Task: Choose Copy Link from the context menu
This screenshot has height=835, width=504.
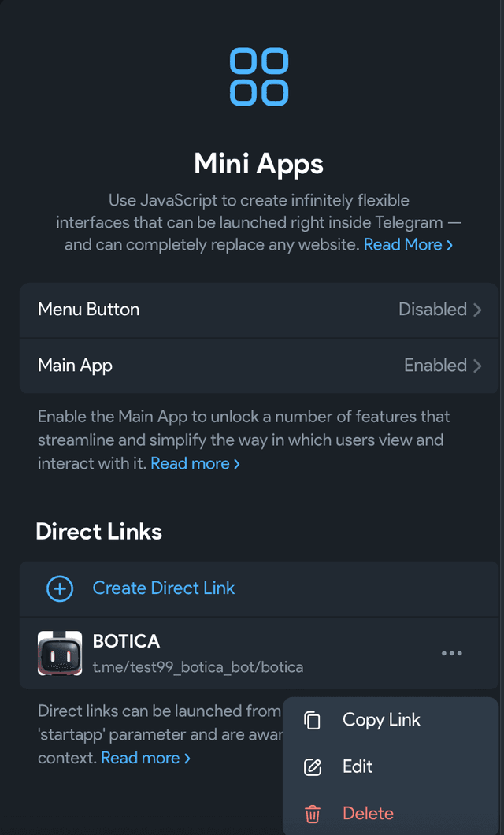Action: pyautogui.click(x=381, y=720)
